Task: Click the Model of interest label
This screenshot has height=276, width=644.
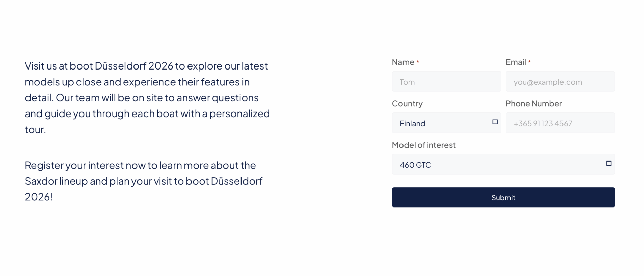Action: coord(424,145)
